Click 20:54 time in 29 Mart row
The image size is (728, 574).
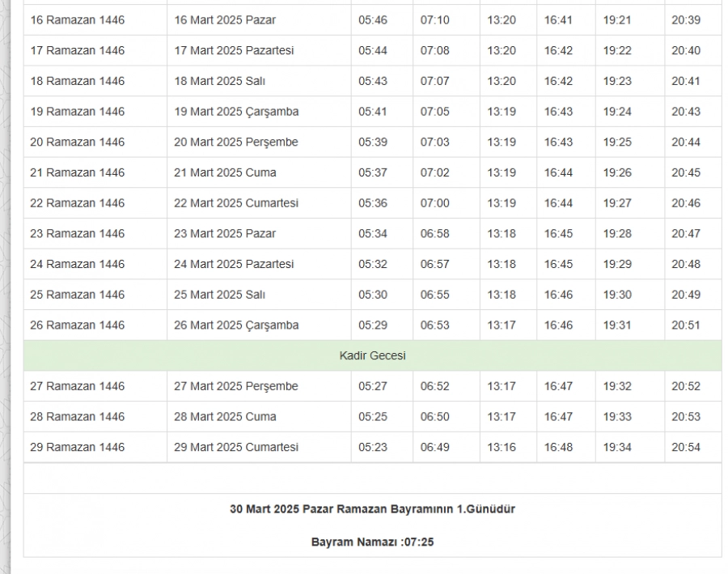click(x=685, y=447)
